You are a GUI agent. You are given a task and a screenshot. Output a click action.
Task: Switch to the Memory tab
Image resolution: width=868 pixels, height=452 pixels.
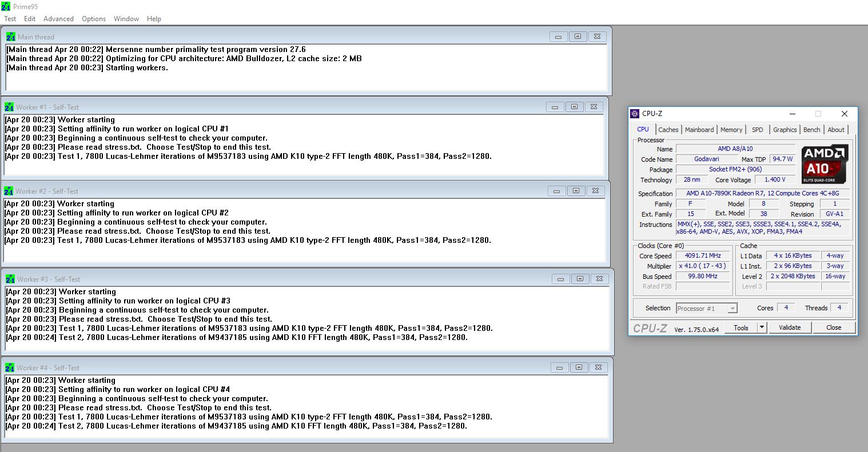731,130
